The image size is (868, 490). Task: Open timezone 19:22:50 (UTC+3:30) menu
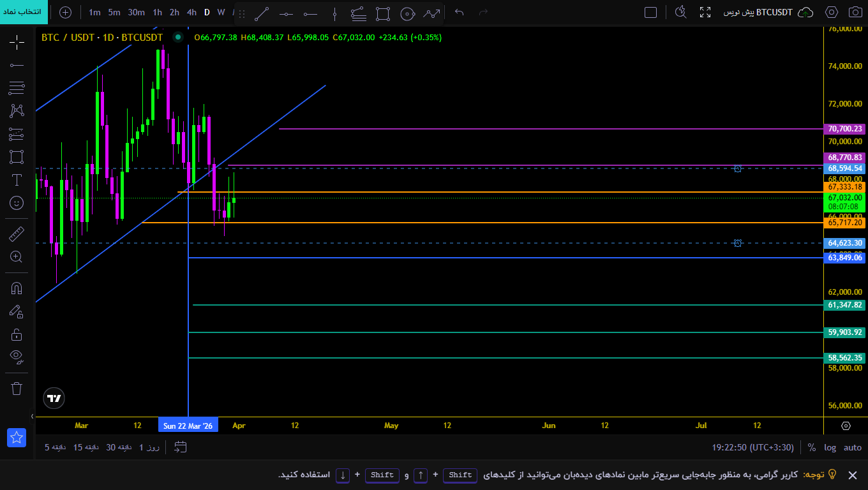pos(753,447)
